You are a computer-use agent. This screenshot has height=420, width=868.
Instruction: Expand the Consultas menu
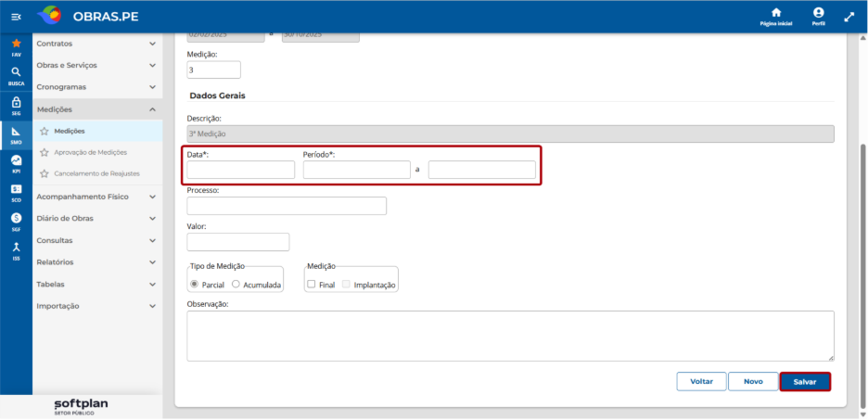tap(97, 240)
